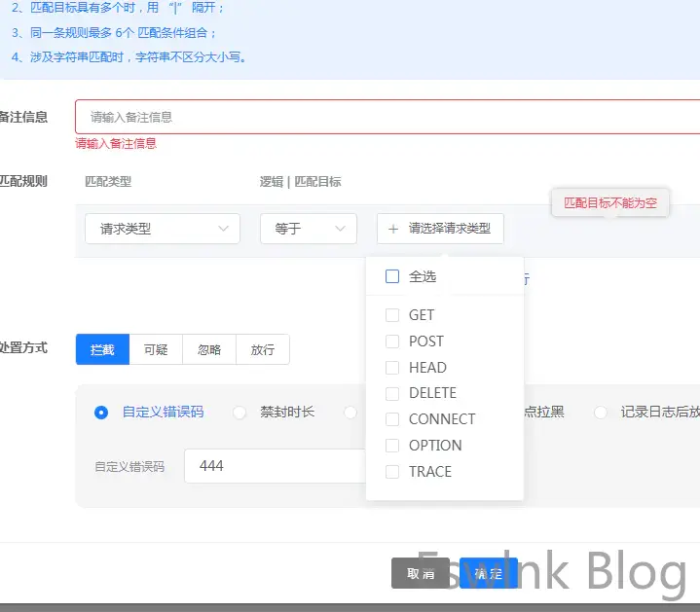Enable the TRACE checkbox
Screen dimensions: 700x612
tap(392, 472)
